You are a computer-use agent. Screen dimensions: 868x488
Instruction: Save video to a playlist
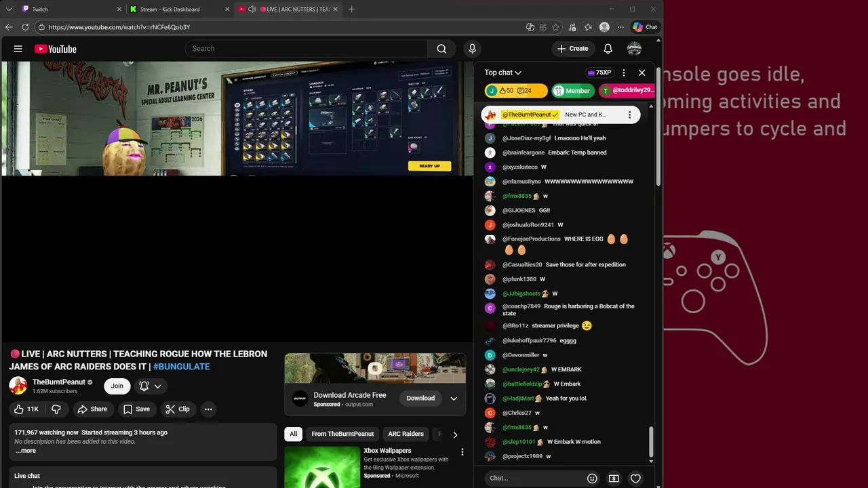click(136, 409)
